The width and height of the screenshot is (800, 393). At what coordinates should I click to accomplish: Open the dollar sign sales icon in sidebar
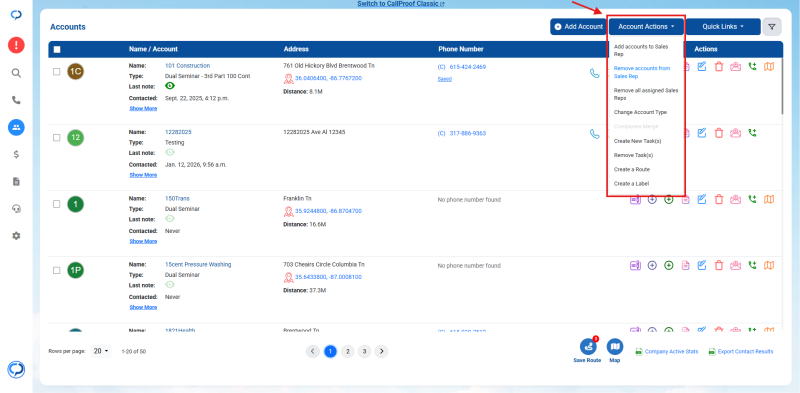16,155
